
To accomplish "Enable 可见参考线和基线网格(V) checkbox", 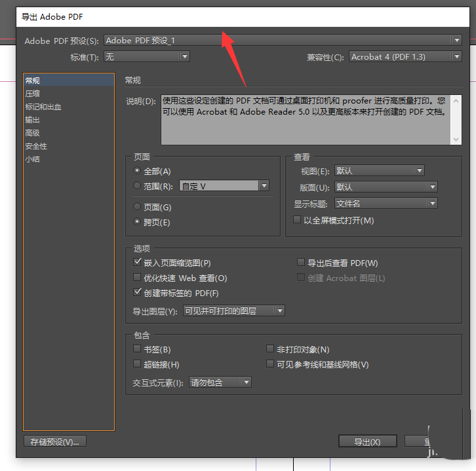I will click(270, 364).
